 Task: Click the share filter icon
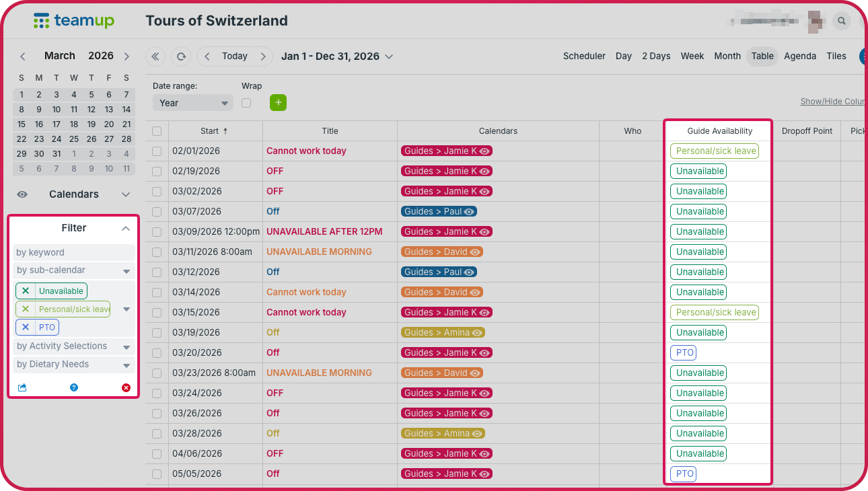pos(22,387)
